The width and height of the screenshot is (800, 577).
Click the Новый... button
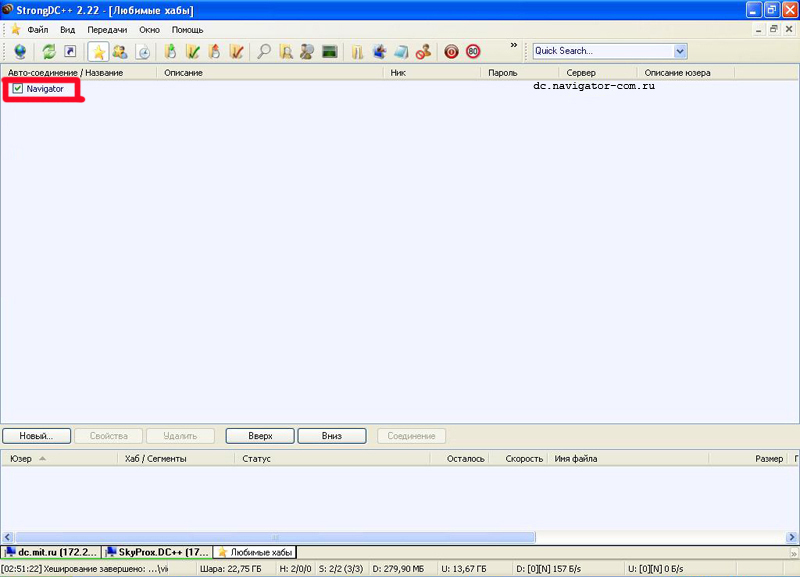pos(36,436)
